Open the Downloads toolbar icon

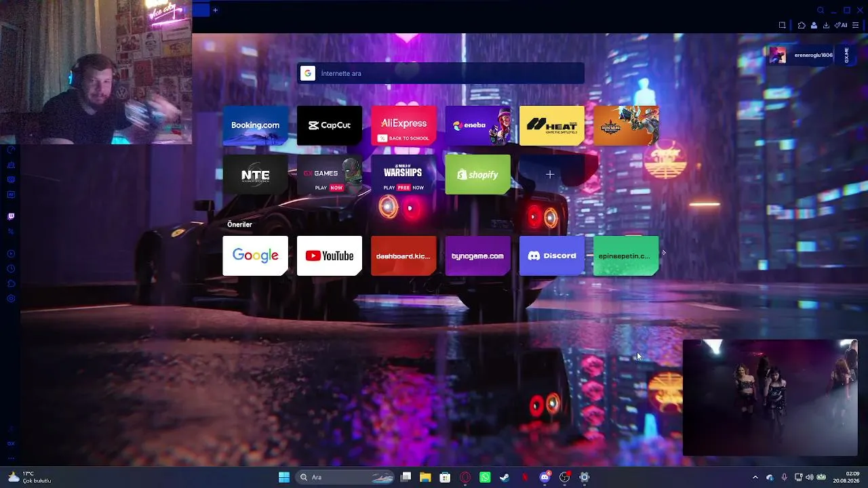[x=826, y=25]
